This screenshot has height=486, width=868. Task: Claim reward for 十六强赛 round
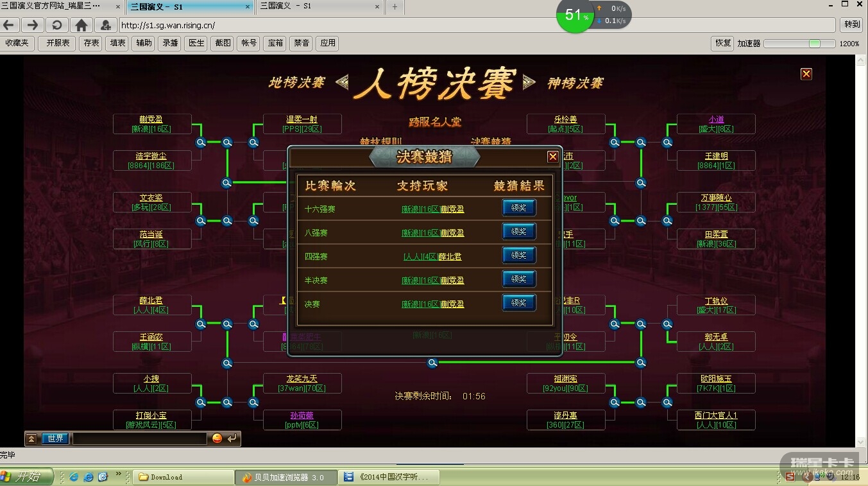[x=518, y=208]
